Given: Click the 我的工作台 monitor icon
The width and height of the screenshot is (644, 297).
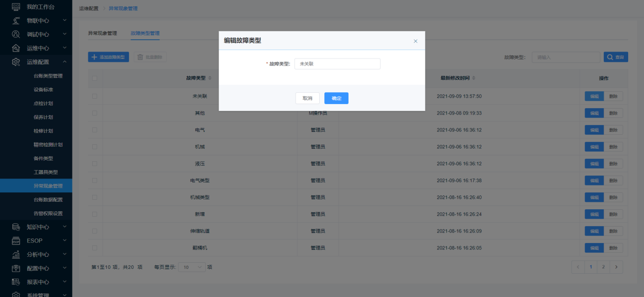Looking at the screenshot, I should [16, 7].
